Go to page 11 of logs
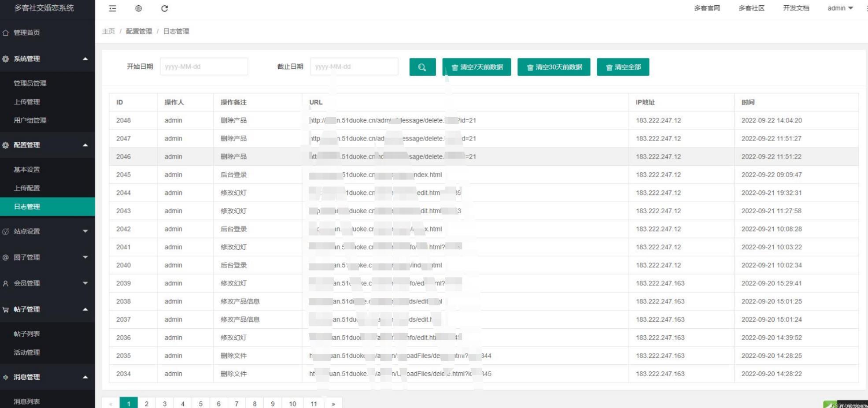This screenshot has width=868, height=408. 314,404
